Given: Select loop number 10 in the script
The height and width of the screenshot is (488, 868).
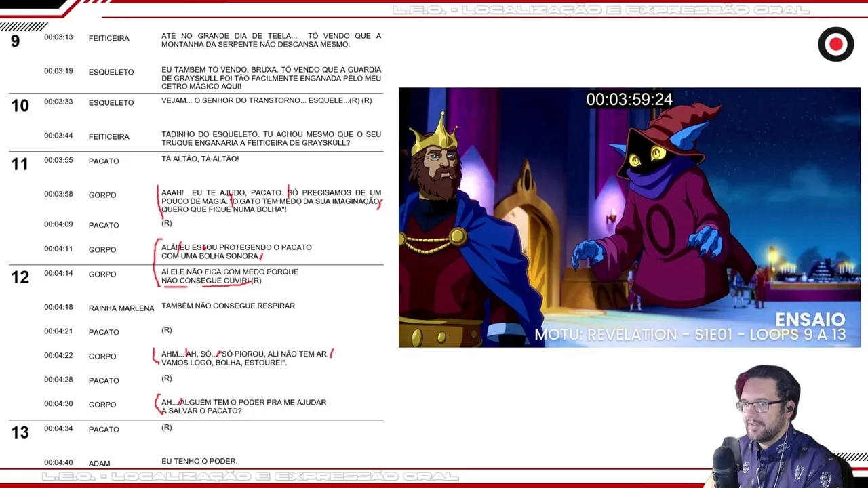Looking at the screenshot, I should [x=20, y=106].
